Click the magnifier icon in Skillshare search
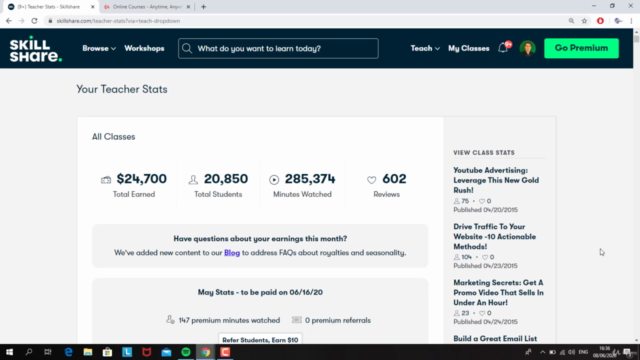 coord(187,49)
